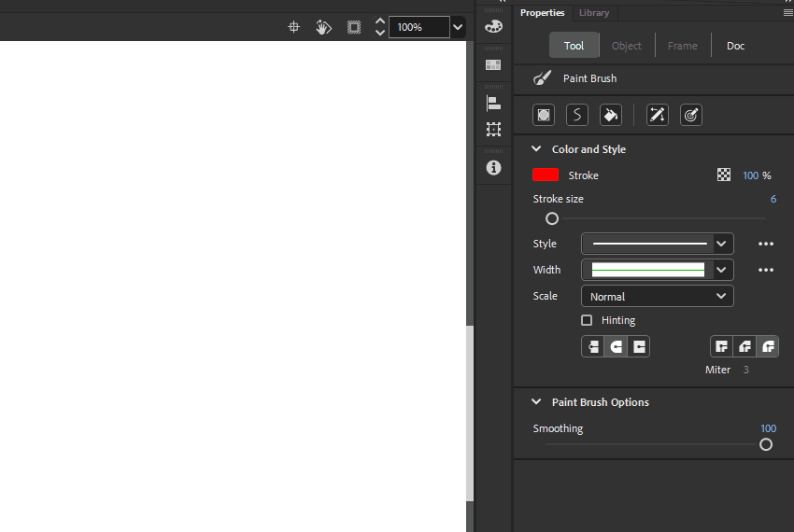This screenshot has width=794, height=532.
Task: Click the Miter label
Action: (717, 370)
